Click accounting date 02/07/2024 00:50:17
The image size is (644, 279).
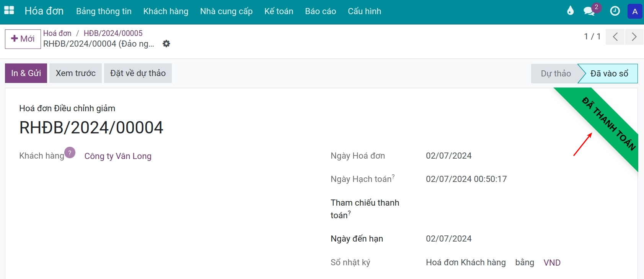point(466,179)
